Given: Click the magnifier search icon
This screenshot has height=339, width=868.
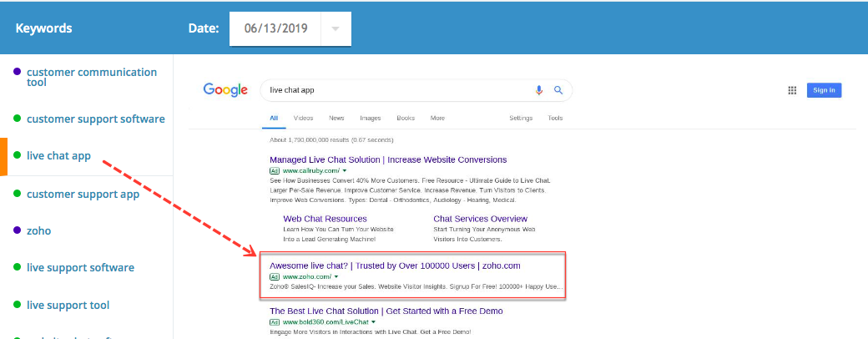Looking at the screenshot, I should pyautogui.click(x=558, y=89).
